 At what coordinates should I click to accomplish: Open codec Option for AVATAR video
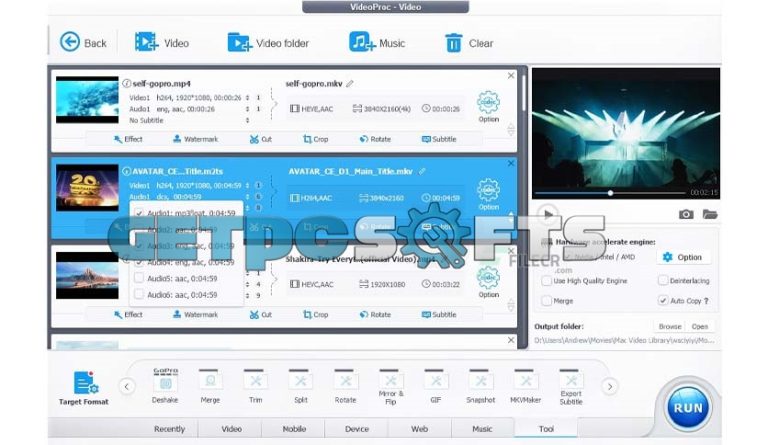click(x=488, y=194)
